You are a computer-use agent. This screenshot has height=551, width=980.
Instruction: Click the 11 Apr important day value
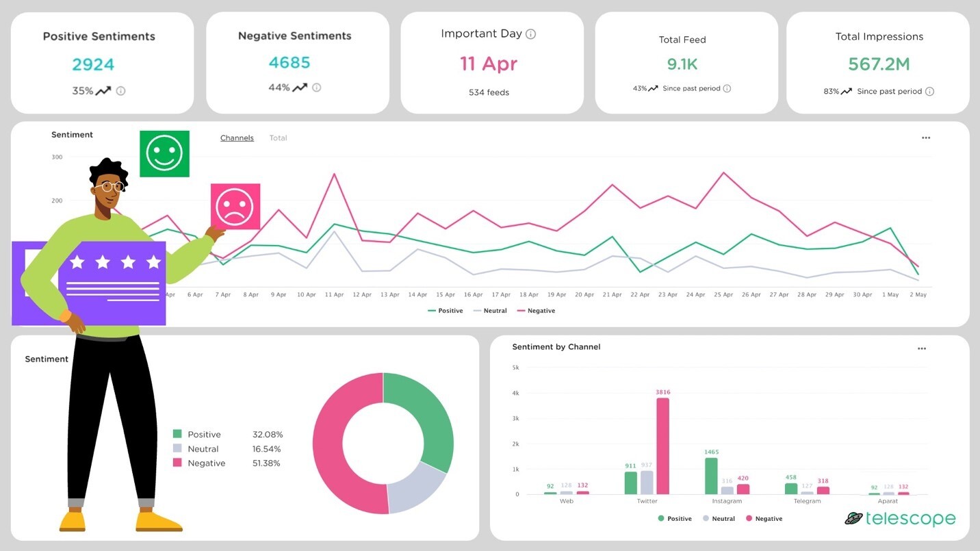pos(489,64)
